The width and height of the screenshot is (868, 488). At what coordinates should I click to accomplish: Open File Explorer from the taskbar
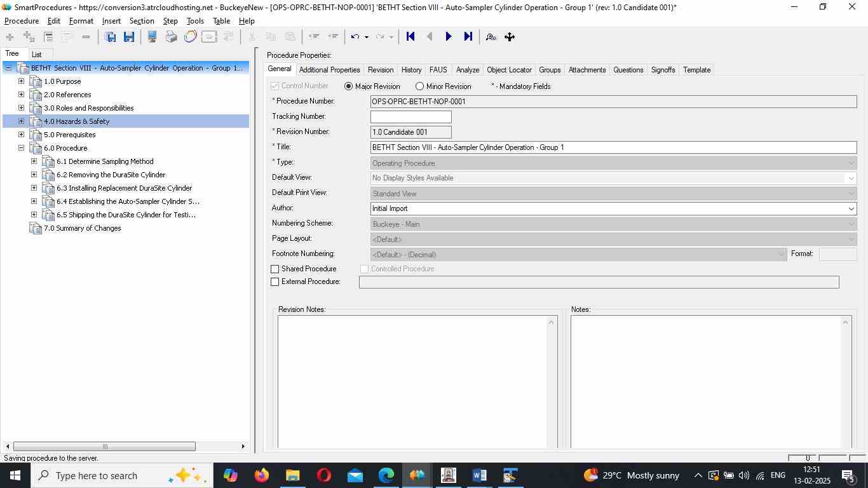tap(292, 475)
